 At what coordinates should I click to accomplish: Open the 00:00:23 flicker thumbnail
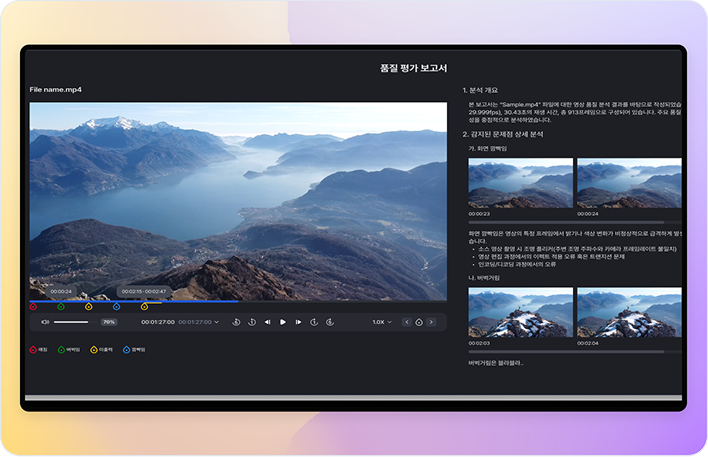520,183
